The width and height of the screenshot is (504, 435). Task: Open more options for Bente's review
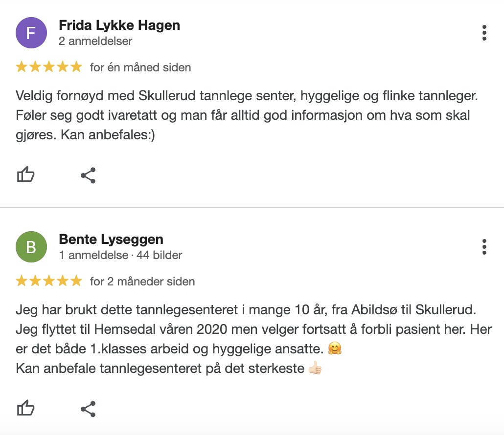tap(484, 247)
